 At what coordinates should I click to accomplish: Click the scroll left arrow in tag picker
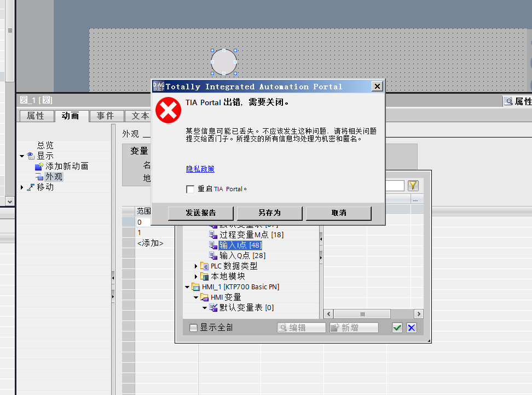pyautogui.click(x=328, y=314)
